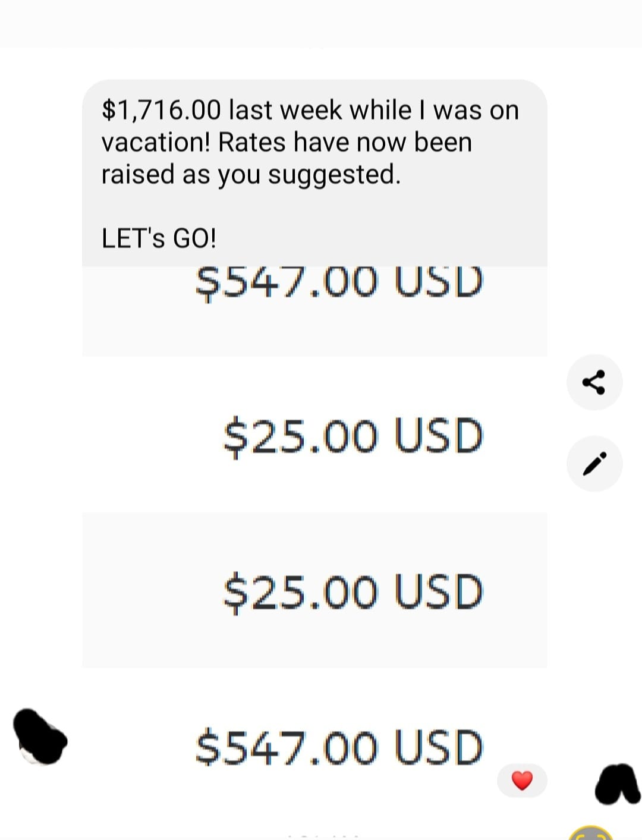Tap the bottom $547.00 USD amount
The image size is (642, 840).
[339, 747]
